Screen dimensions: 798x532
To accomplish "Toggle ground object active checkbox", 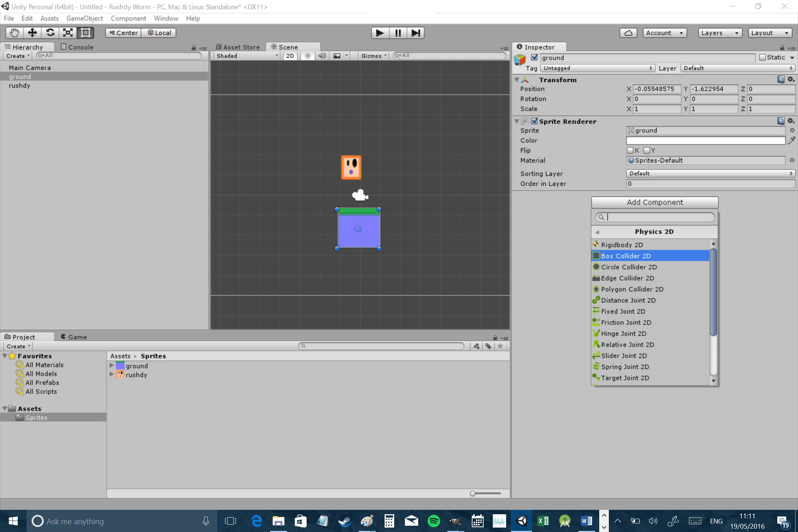I will 534,57.
